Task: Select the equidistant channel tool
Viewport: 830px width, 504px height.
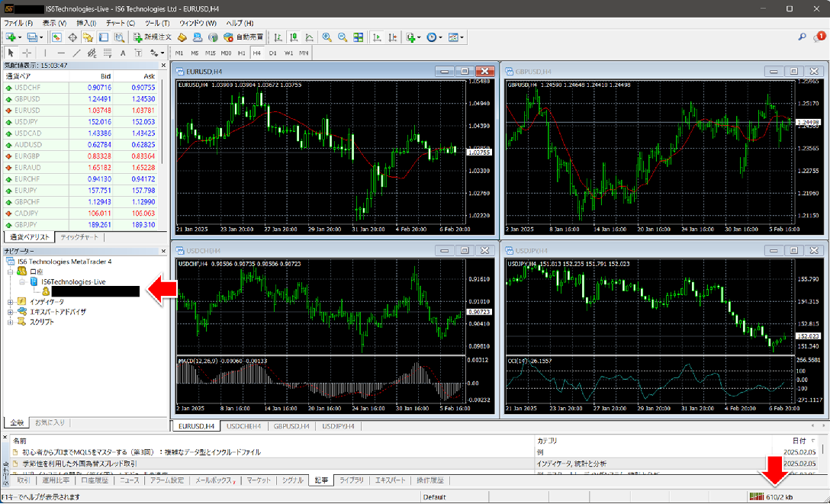Action: coord(92,53)
